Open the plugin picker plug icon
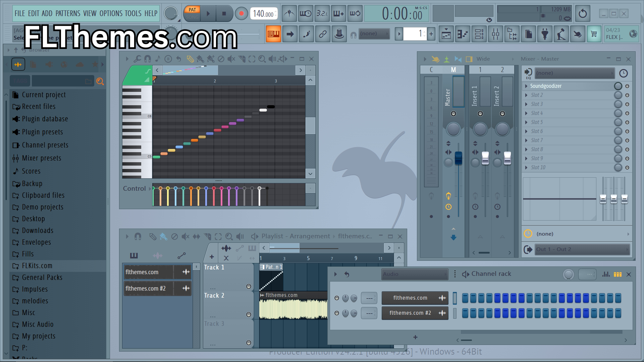Screen dimensions: 644x362 click(x=545, y=34)
